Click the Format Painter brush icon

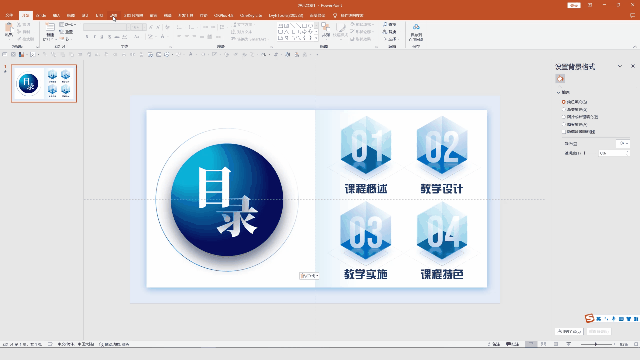(19, 39)
